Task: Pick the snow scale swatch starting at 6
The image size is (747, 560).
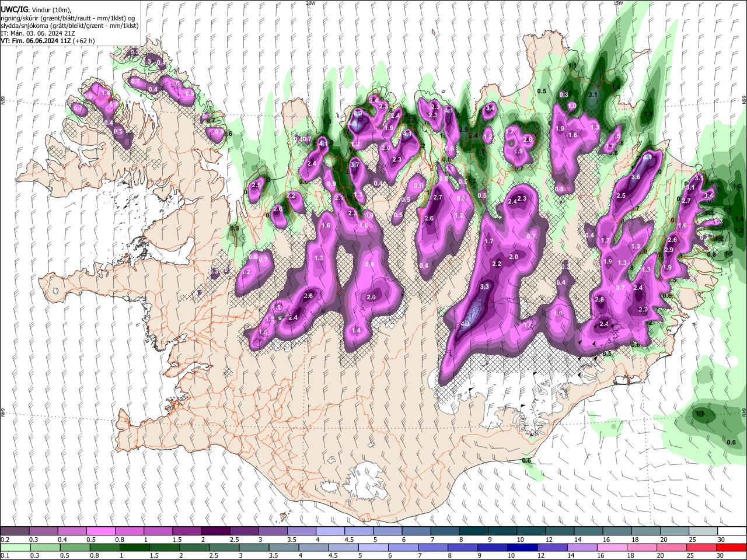Action: (416, 531)
